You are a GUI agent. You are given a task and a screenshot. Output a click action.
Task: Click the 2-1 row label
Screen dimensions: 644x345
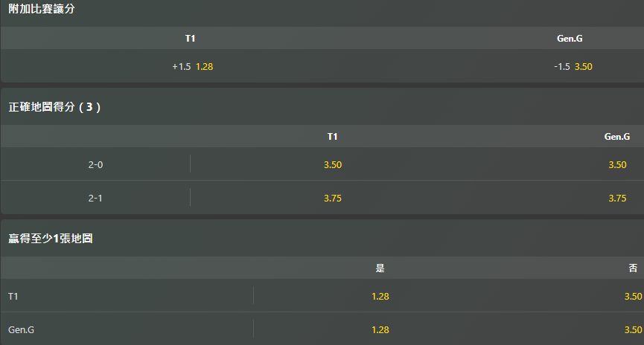point(95,198)
